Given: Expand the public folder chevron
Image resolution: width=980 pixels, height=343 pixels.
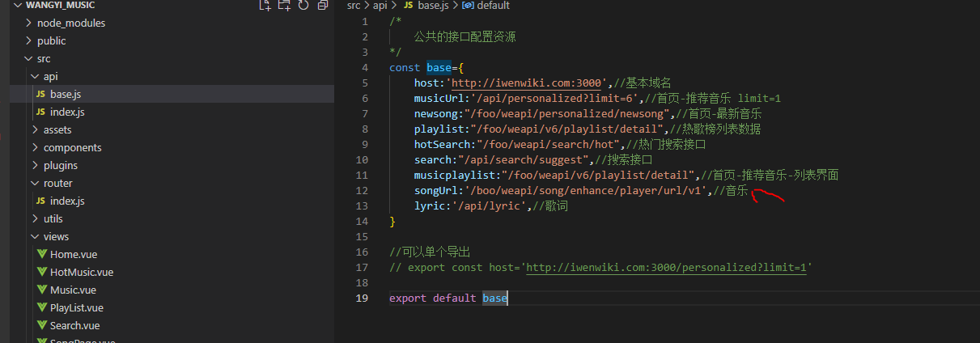Looking at the screenshot, I should pyautogui.click(x=29, y=41).
